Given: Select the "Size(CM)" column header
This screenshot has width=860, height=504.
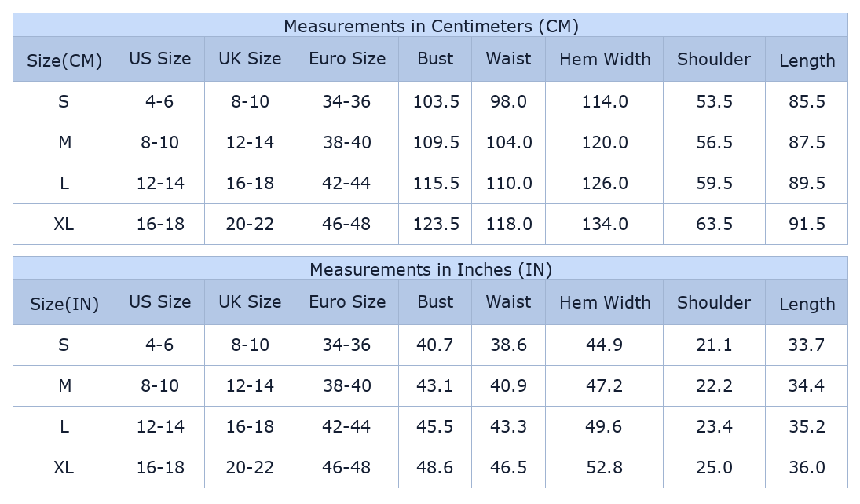Looking at the screenshot, I should (64, 60).
